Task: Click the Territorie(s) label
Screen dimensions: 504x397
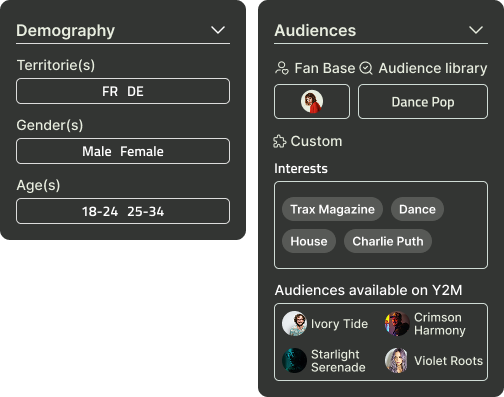Action: tap(56, 65)
